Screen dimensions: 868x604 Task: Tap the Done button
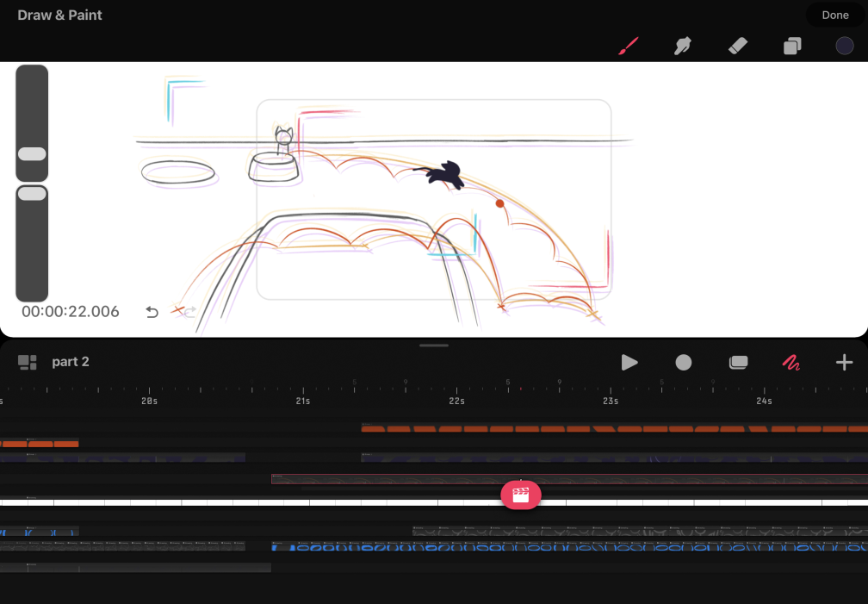pyautogui.click(x=834, y=15)
